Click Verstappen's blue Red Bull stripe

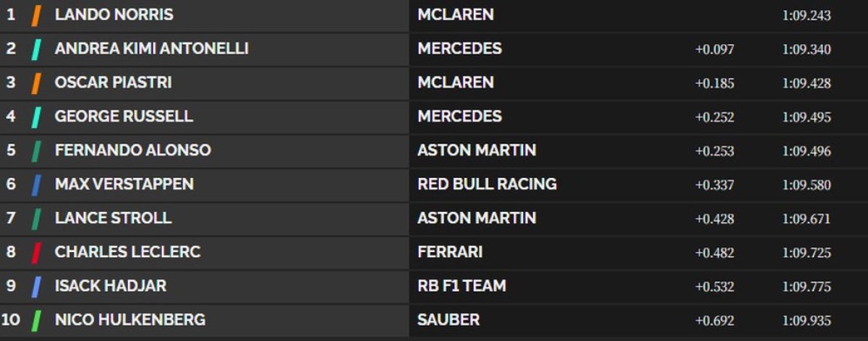pyautogui.click(x=36, y=185)
